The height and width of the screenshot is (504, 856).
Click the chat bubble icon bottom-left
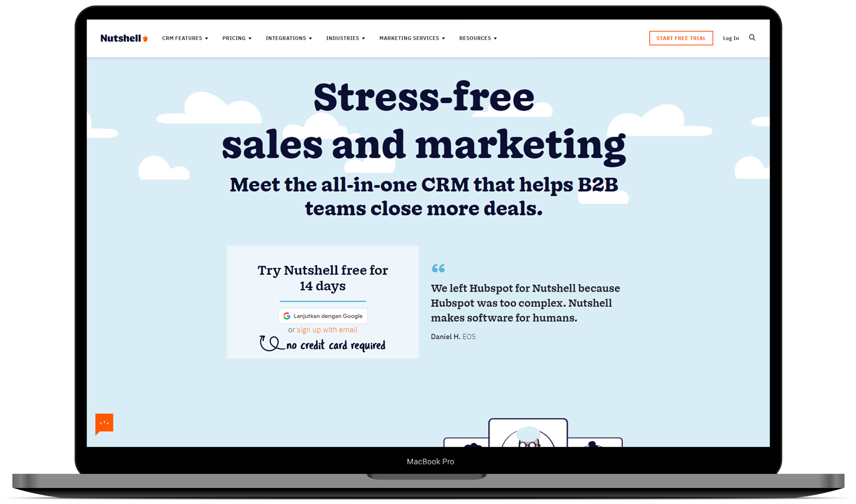pyautogui.click(x=105, y=423)
